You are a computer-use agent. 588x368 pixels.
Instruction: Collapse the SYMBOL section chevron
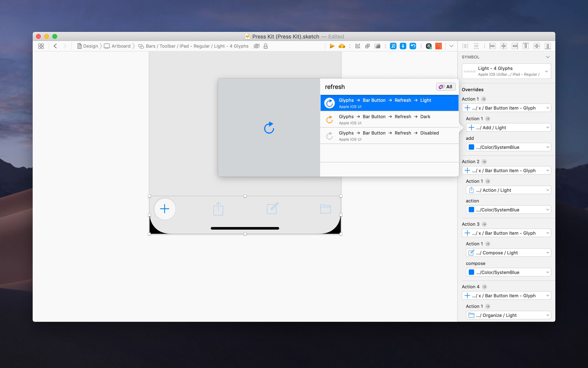tap(548, 57)
